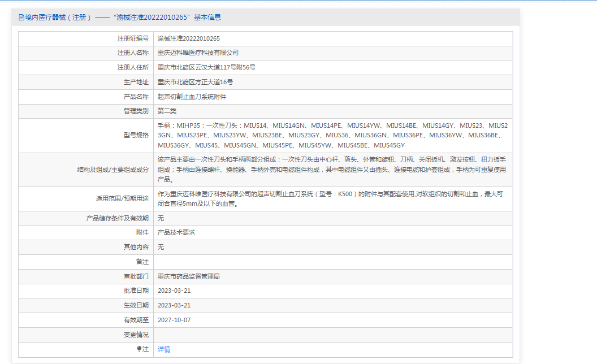Click the intended use text mentioning K500
597x364 pixels.
point(331,199)
